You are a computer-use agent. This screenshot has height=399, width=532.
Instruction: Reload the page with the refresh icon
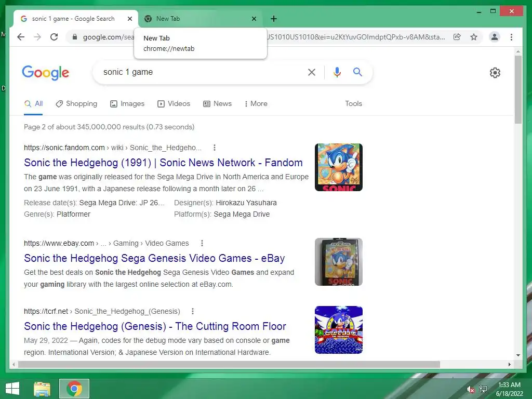(x=54, y=37)
